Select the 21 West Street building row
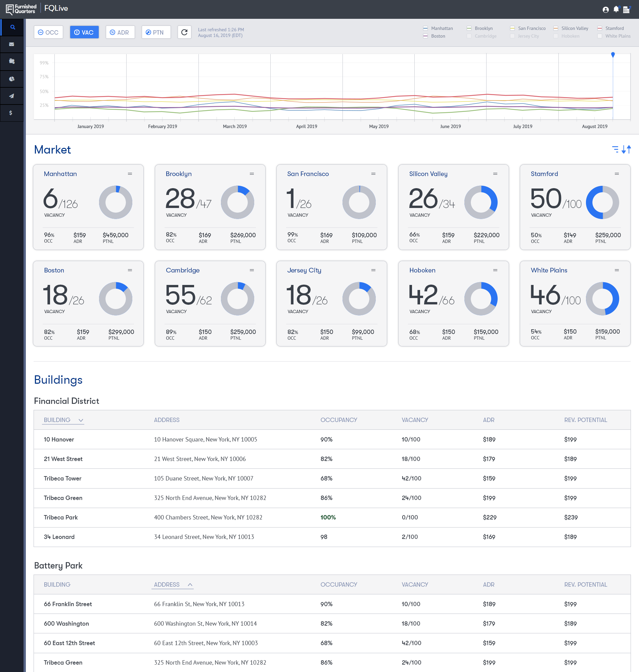Viewport: 639px width, 672px height. pos(332,459)
